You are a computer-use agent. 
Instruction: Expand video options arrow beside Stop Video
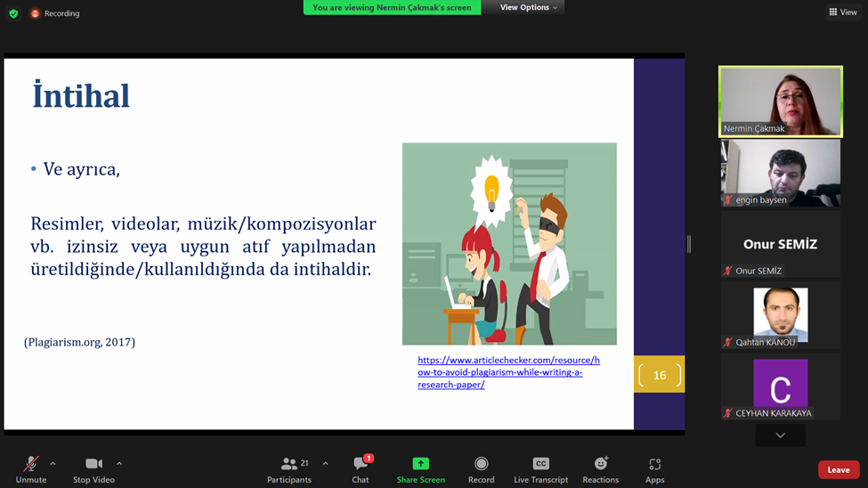click(119, 463)
